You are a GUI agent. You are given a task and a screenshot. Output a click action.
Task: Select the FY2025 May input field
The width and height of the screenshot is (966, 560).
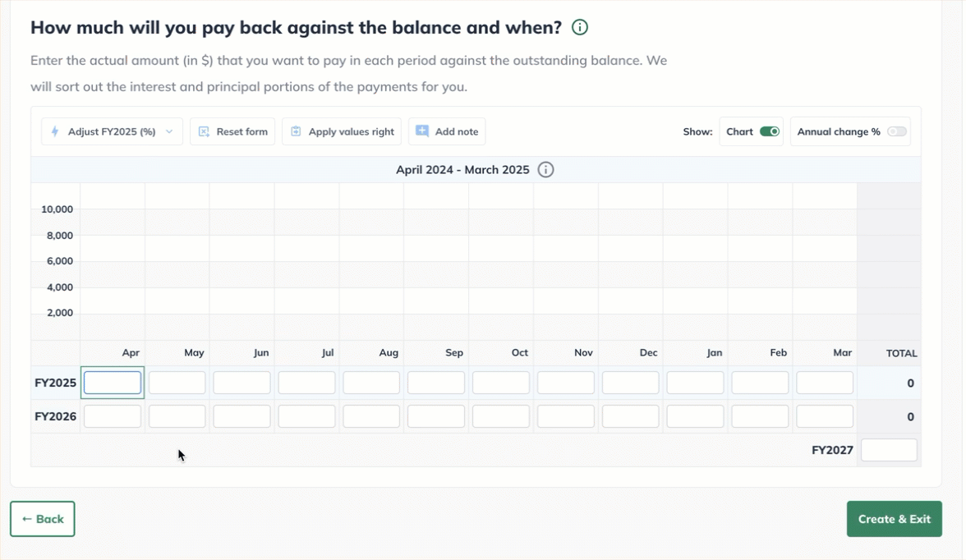(177, 383)
